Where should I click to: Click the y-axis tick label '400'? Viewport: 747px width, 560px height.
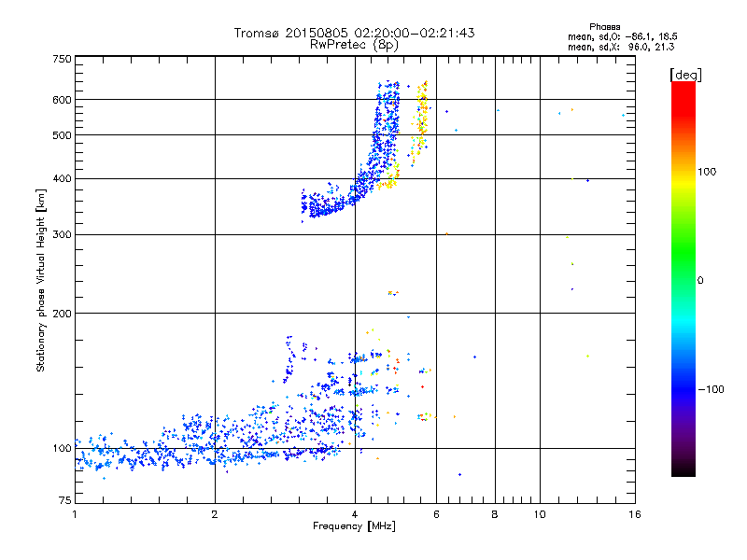pos(62,178)
